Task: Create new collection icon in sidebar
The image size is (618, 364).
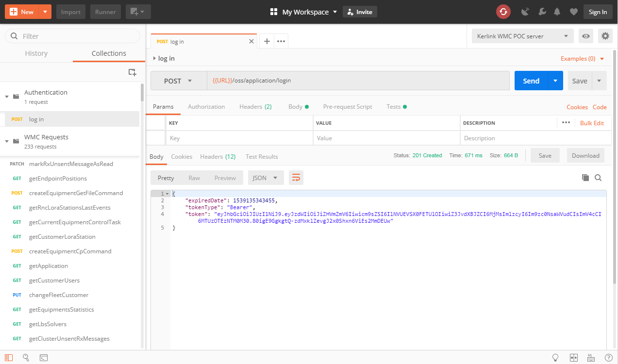Action: coord(132,72)
